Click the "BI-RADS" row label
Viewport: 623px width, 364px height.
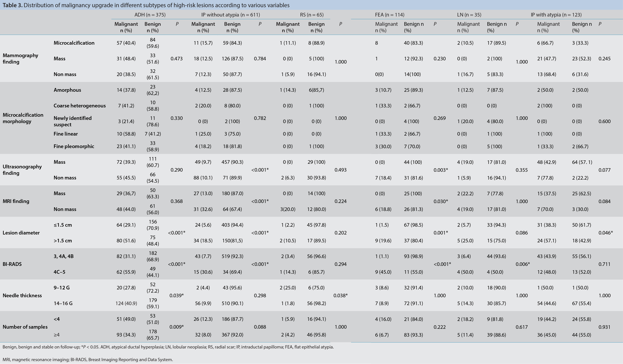[x=12, y=264]
